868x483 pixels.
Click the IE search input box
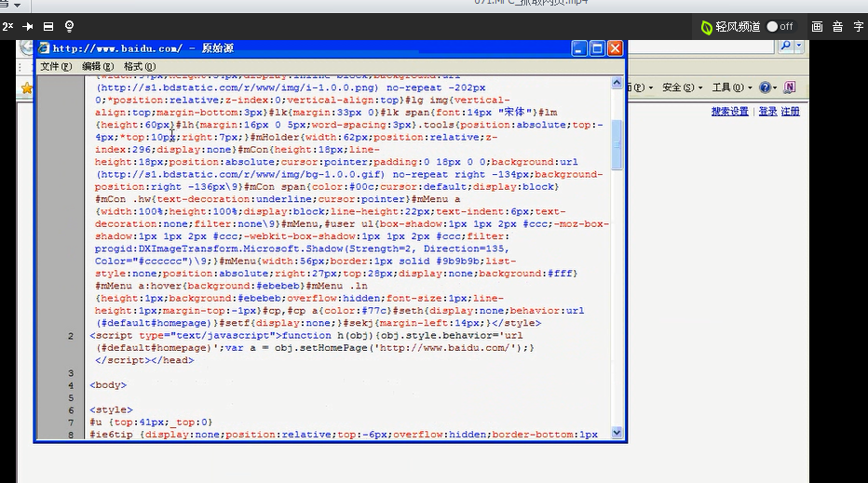click(x=700, y=47)
